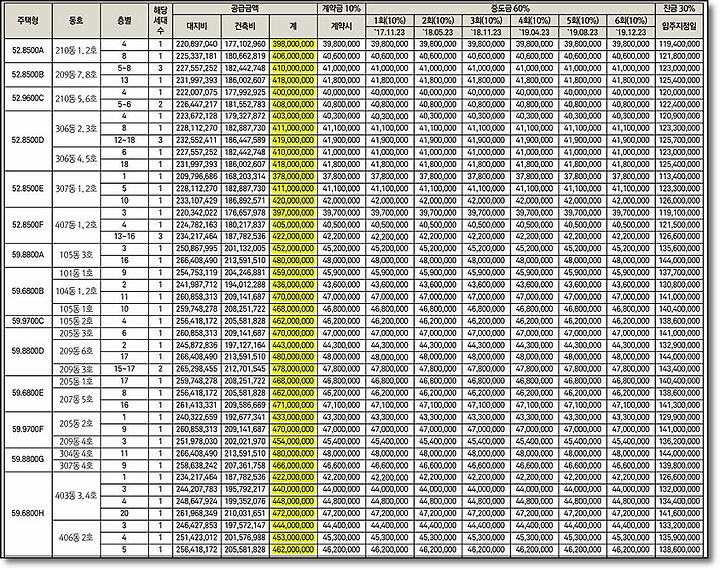Screen dimensions: 720x570
Task: Click the 잔금 30% header
Action: [679, 9]
